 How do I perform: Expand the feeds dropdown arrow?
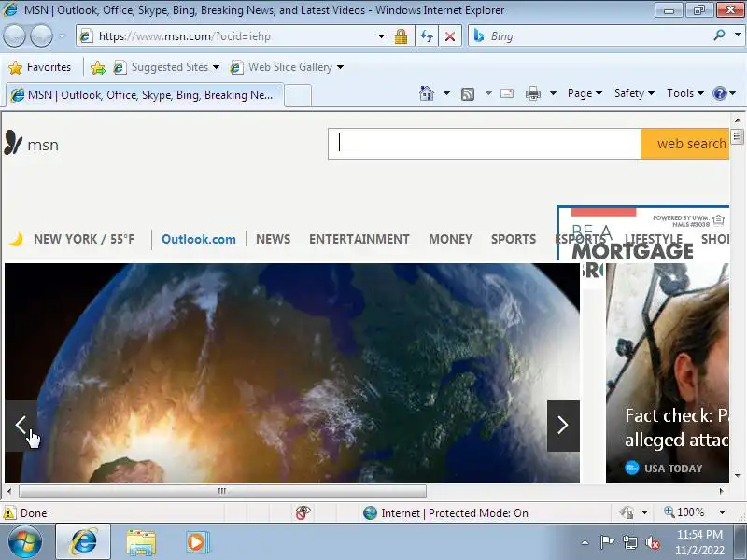pos(488,93)
